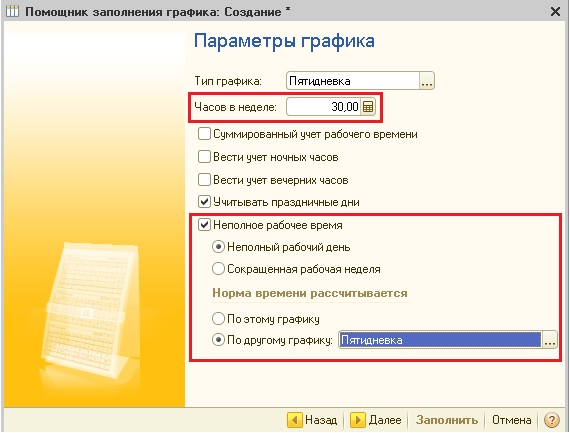Click the Часов в неделе input field

(x=324, y=107)
